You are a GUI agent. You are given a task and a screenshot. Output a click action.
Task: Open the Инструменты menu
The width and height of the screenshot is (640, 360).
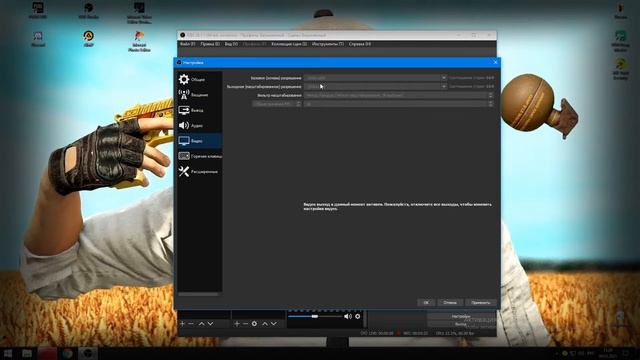click(x=328, y=44)
